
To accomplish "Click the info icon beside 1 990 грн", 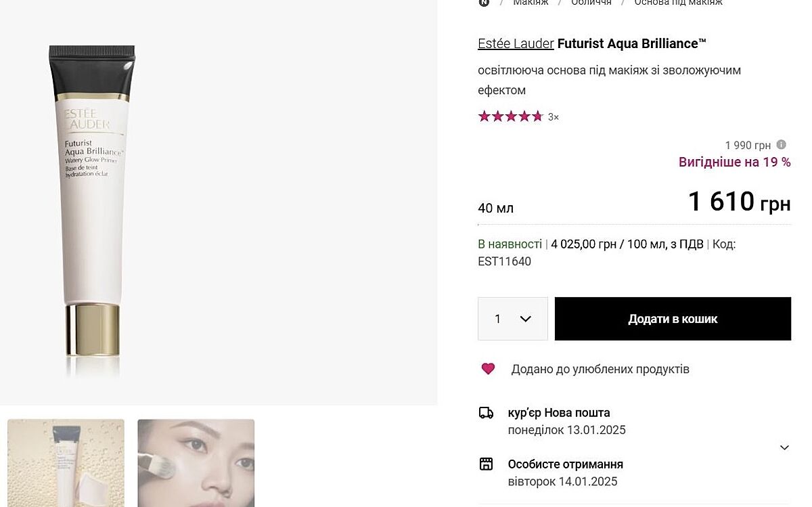I will pyautogui.click(x=781, y=145).
